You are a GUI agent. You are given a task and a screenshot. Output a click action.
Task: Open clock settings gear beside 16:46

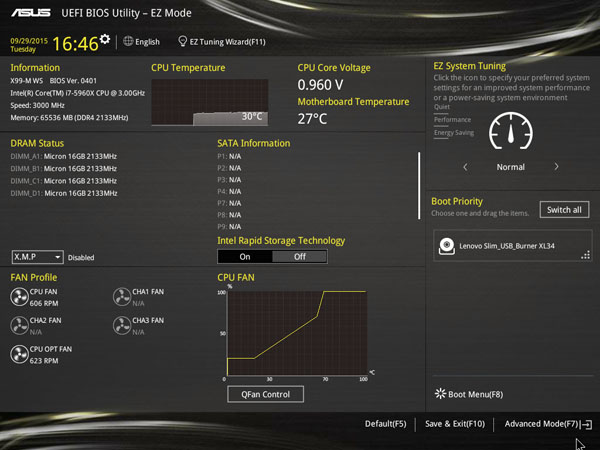tap(104, 39)
